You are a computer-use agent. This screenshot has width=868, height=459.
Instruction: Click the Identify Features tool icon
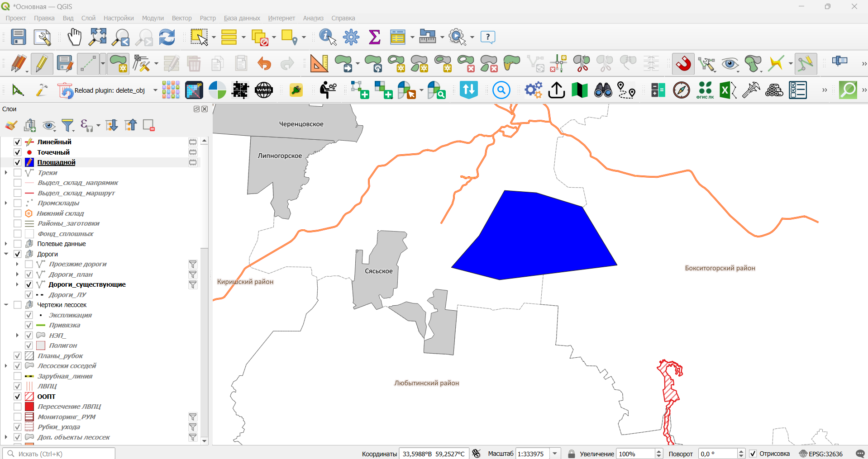328,37
